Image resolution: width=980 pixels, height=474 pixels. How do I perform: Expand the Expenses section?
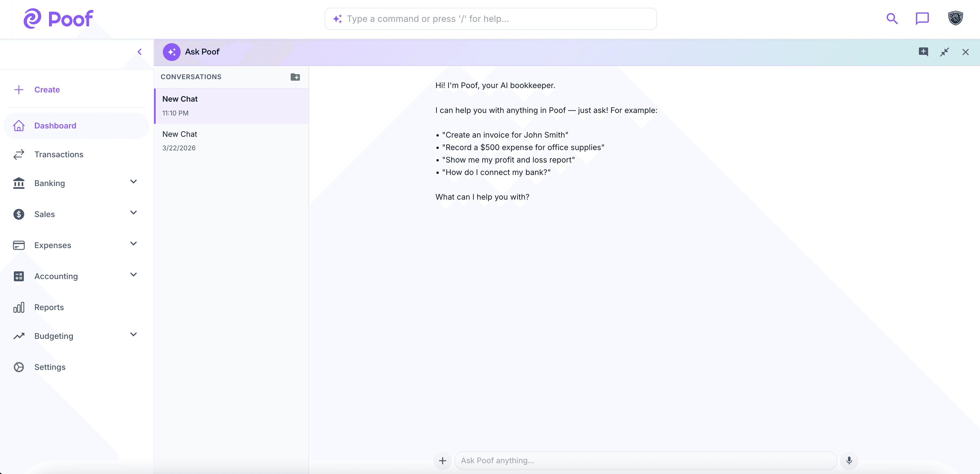click(133, 243)
